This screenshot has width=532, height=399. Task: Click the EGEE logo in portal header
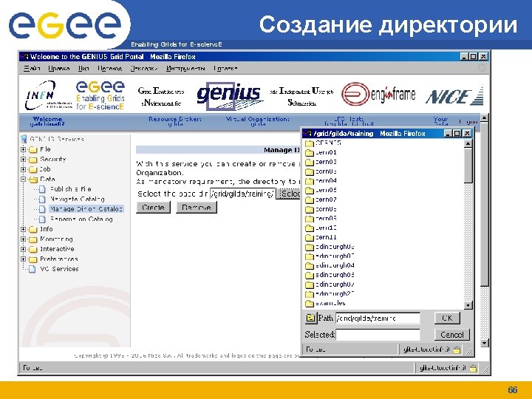tap(100, 95)
